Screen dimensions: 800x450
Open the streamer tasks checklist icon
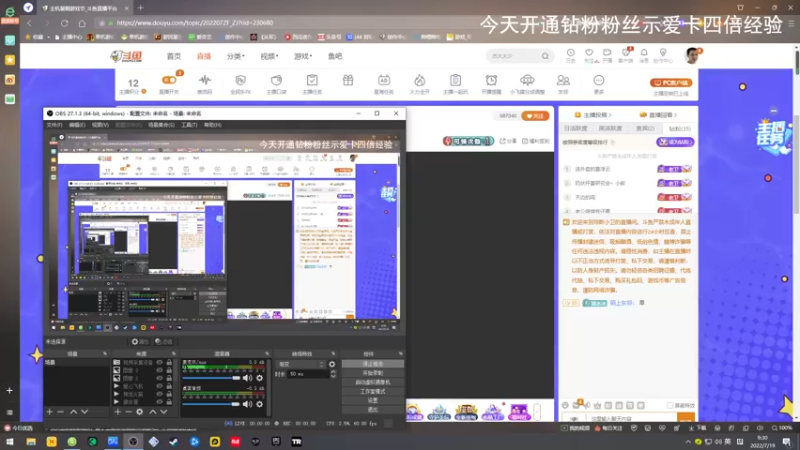click(x=312, y=80)
